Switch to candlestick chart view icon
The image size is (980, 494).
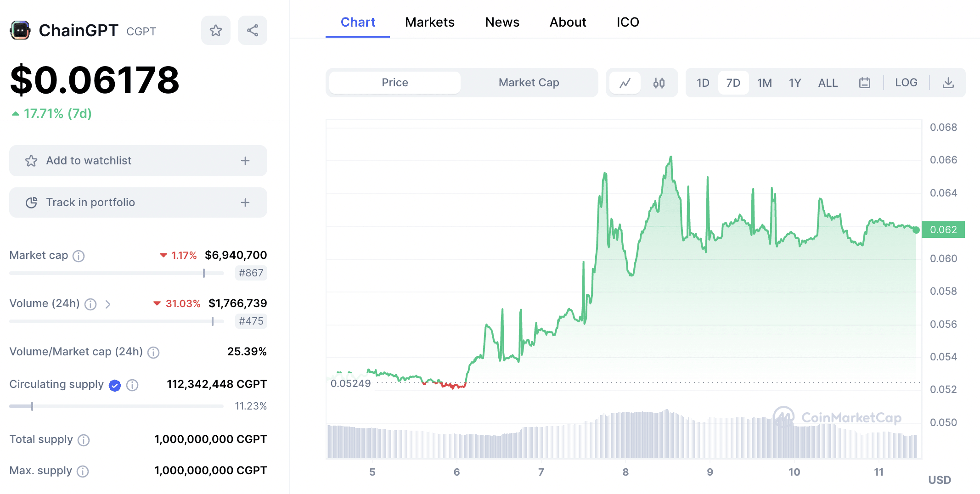659,83
